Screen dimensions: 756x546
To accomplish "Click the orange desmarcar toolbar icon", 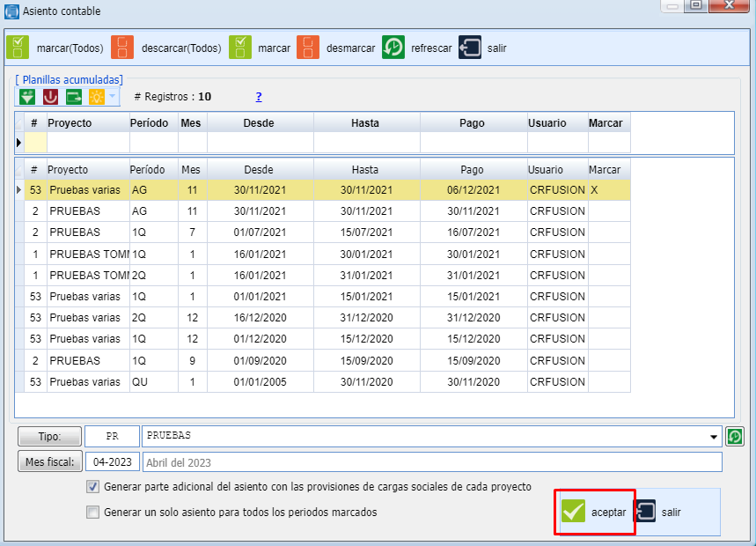I will tap(308, 48).
